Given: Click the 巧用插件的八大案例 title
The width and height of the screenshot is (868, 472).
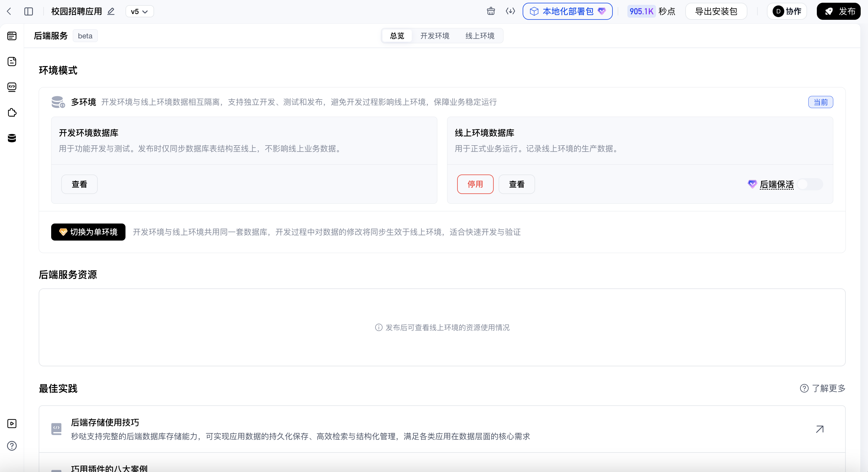Looking at the screenshot, I should click(x=109, y=468).
